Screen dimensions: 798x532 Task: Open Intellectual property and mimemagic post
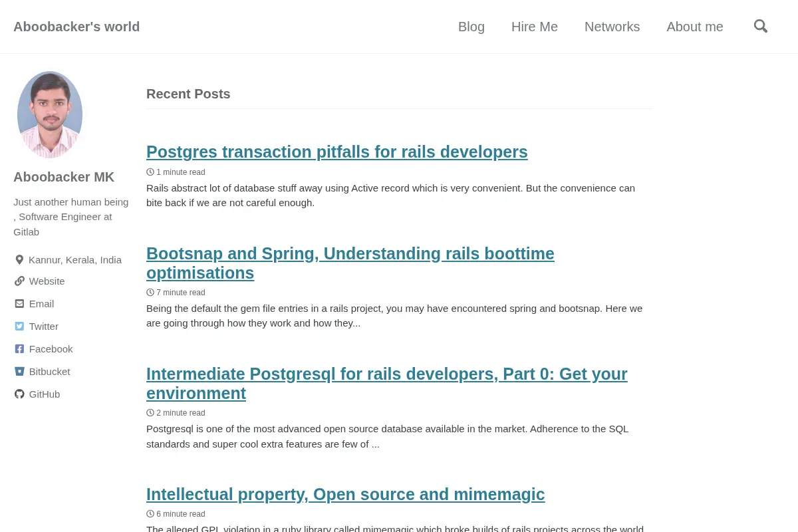(x=346, y=494)
